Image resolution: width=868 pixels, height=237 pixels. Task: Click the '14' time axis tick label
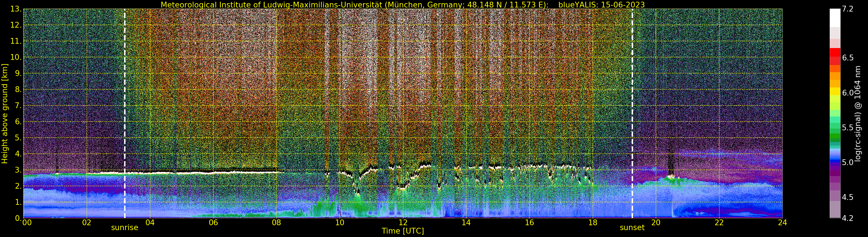466,223
